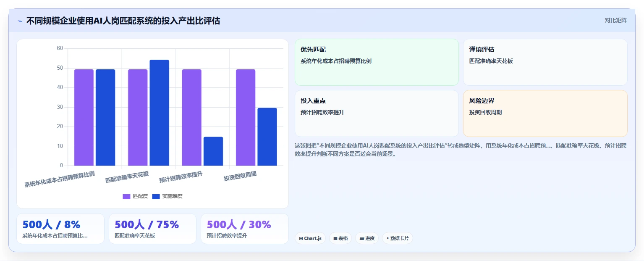Click x-axis label 投资回收周期

point(240,176)
